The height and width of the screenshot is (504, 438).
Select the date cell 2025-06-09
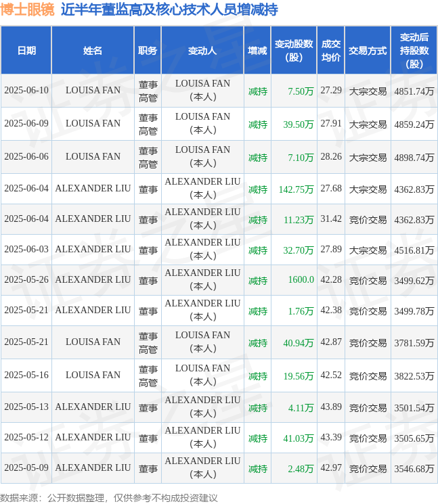(26, 123)
